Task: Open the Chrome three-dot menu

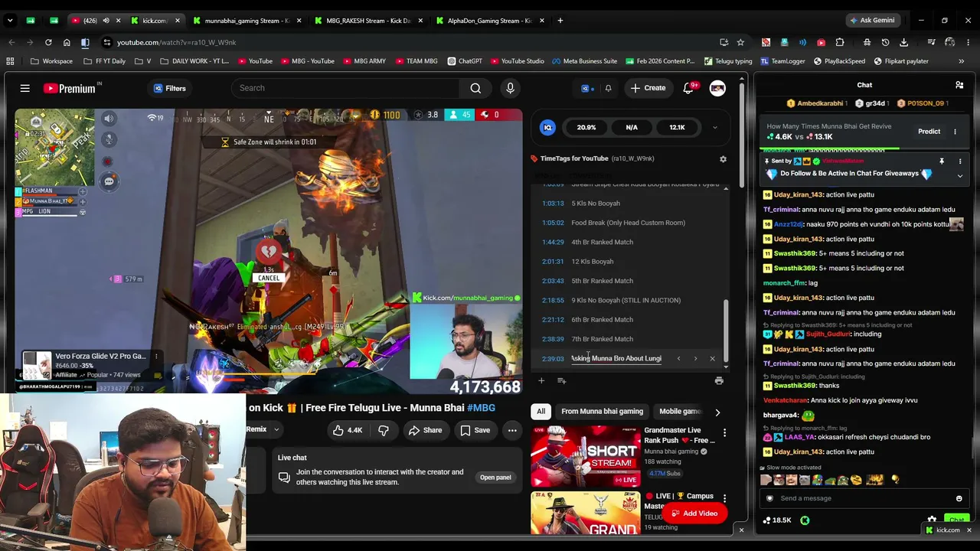Action: (968, 42)
